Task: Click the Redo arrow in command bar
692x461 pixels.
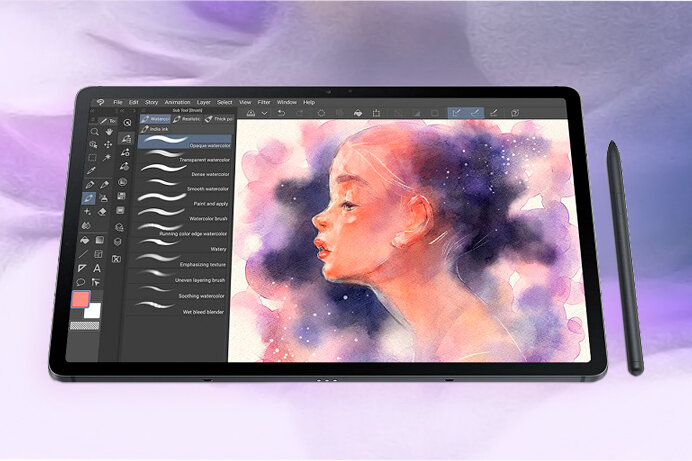Action: [300, 113]
